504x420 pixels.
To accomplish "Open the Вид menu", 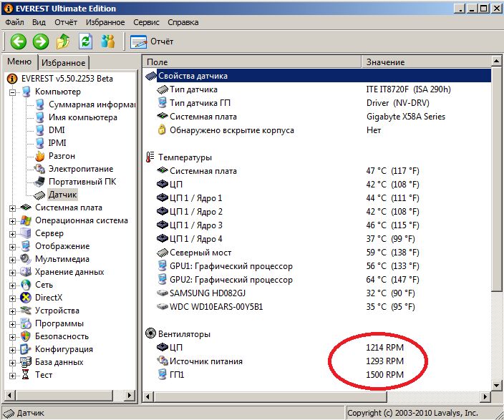I will pyautogui.click(x=39, y=22).
